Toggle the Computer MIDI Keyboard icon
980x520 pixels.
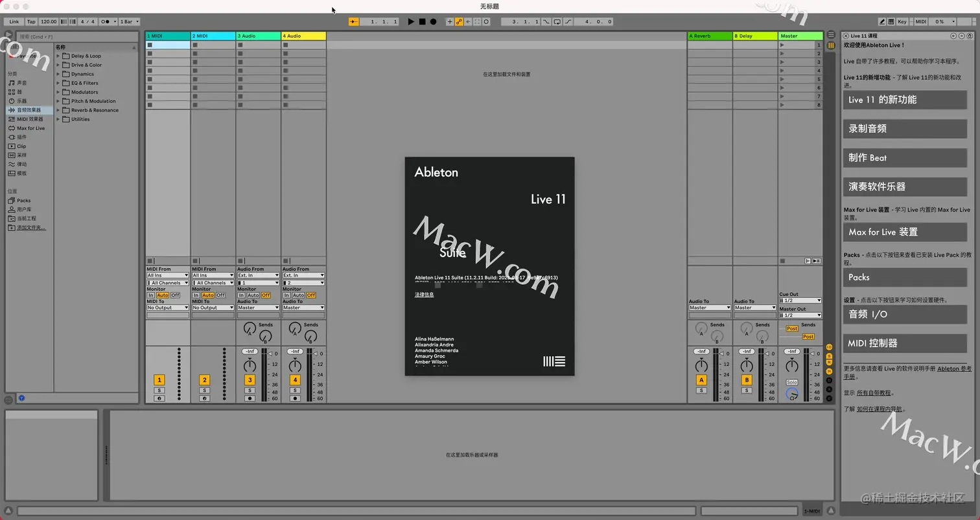[x=891, y=21]
